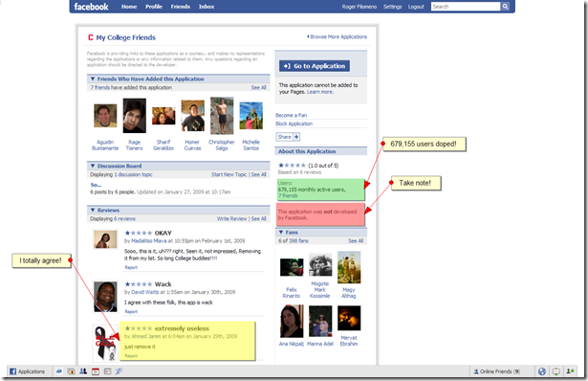Image resolution: width=588 pixels, height=381 pixels.
Task: Collapse the Fans section
Action: coord(281,233)
